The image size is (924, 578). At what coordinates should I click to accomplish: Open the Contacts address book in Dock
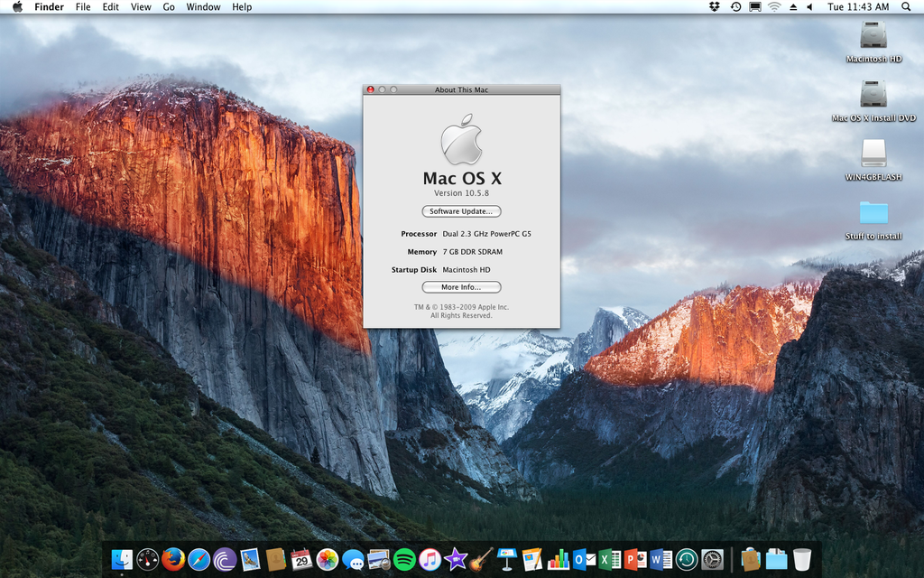(x=275, y=558)
